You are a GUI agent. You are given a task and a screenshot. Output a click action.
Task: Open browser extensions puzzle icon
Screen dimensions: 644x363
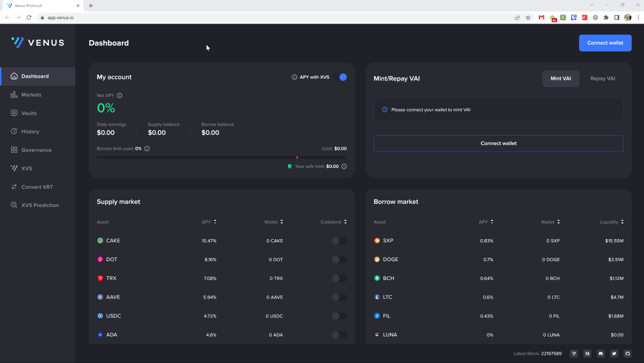click(x=606, y=17)
